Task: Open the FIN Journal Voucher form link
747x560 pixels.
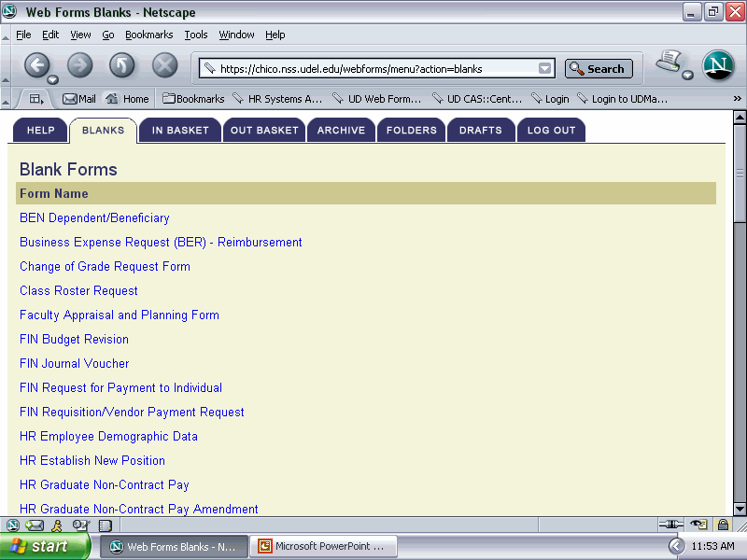Action: point(75,364)
